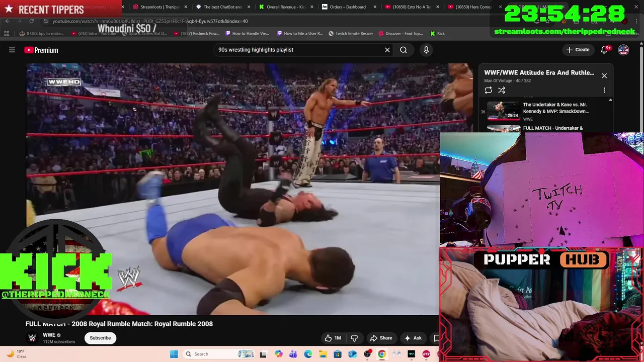The image size is (644, 362).
Task: Click the Windows taskbar search box
Action: [219, 354]
